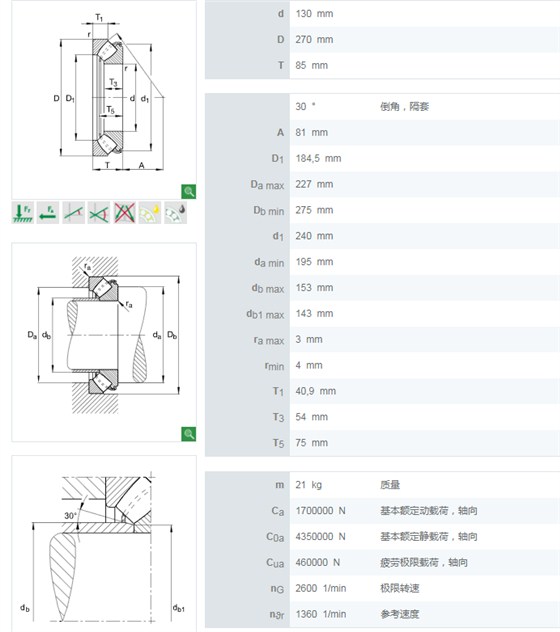
Task: Click the 30 ° chamfer angle value
Action: [x=306, y=106]
